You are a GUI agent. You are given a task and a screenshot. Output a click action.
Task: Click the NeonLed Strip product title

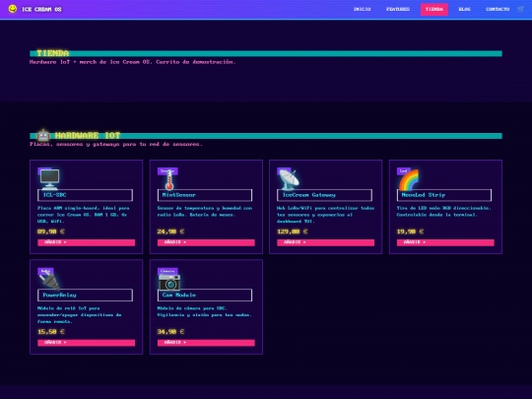(x=444, y=195)
